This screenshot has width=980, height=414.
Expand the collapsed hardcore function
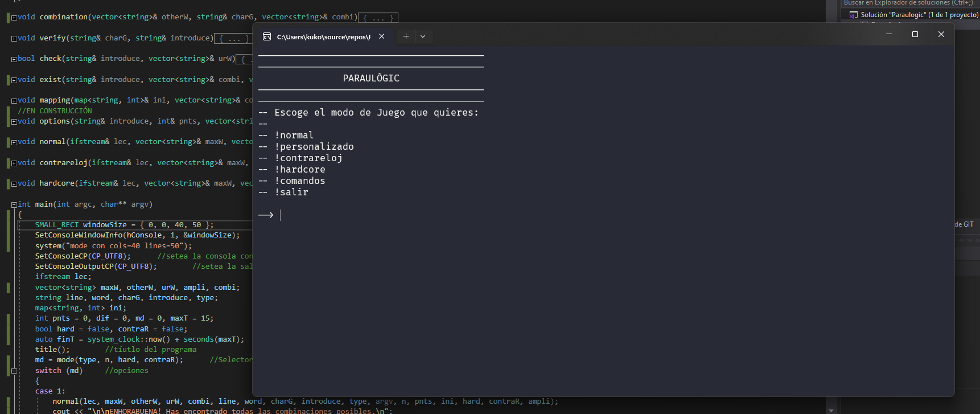click(x=14, y=184)
